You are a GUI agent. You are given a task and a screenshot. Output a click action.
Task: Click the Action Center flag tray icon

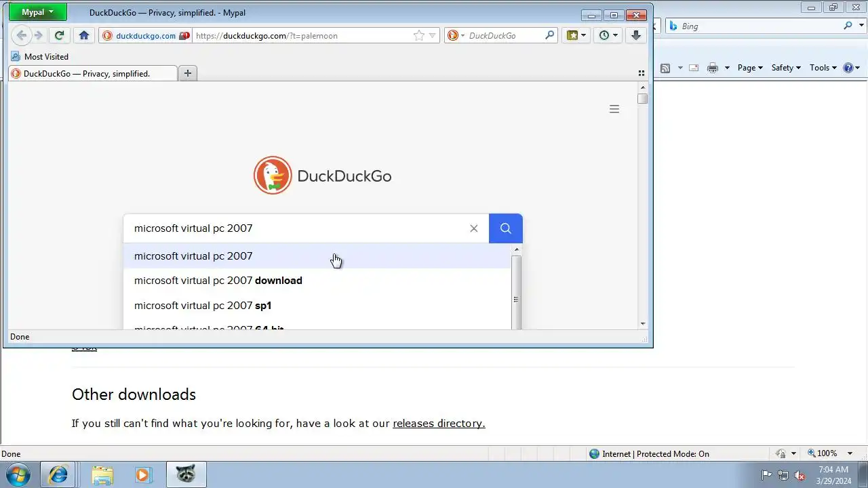coord(767,475)
